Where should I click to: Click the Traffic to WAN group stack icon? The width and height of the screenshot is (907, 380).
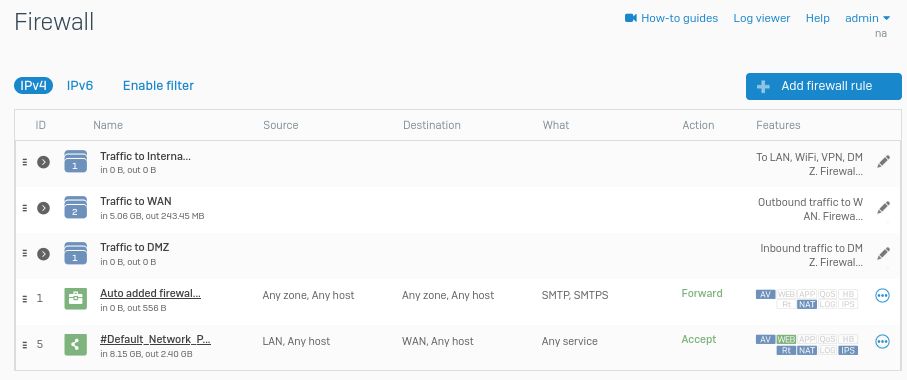[x=75, y=207]
